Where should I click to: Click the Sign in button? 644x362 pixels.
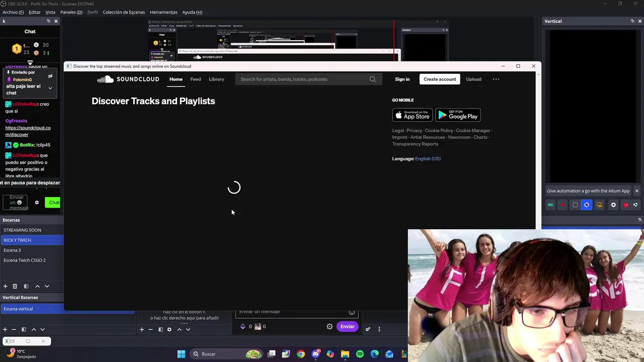point(403,79)
